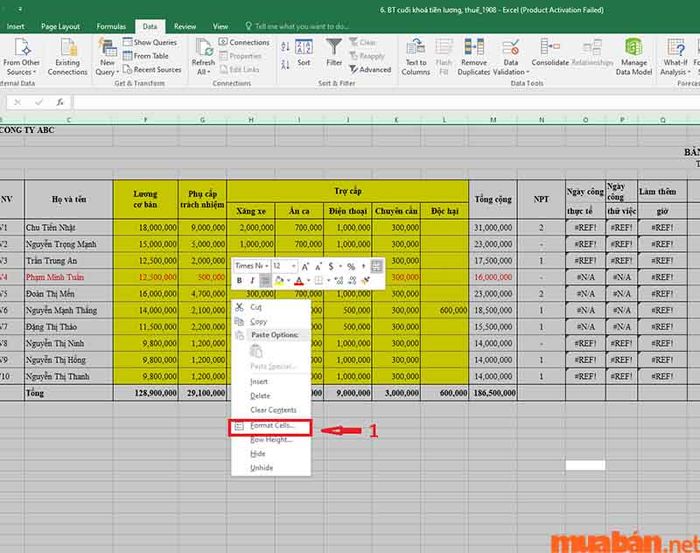The height and width of the screenshot is (553, 700).
Task: Select Delete in the context menu
Action: [271, 396]
